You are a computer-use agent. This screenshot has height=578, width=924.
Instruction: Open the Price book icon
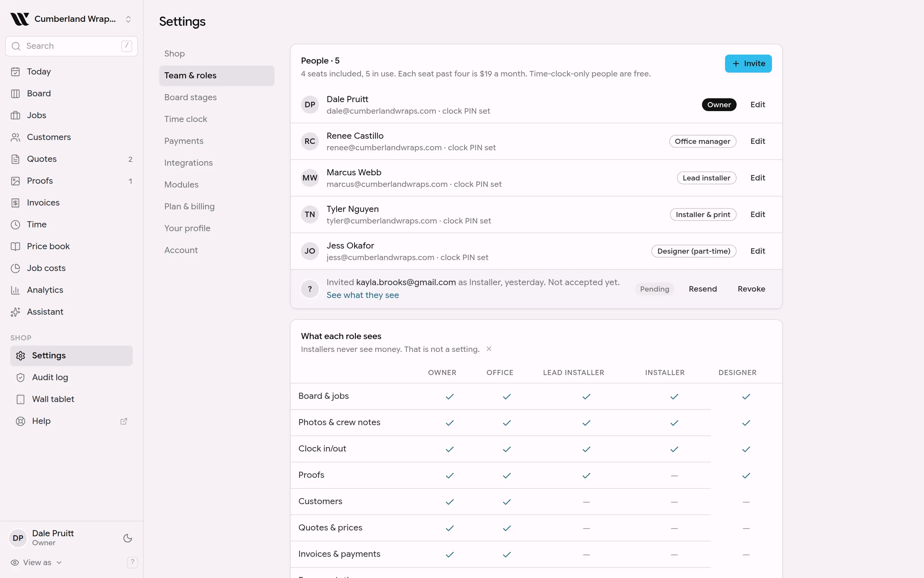15,246
